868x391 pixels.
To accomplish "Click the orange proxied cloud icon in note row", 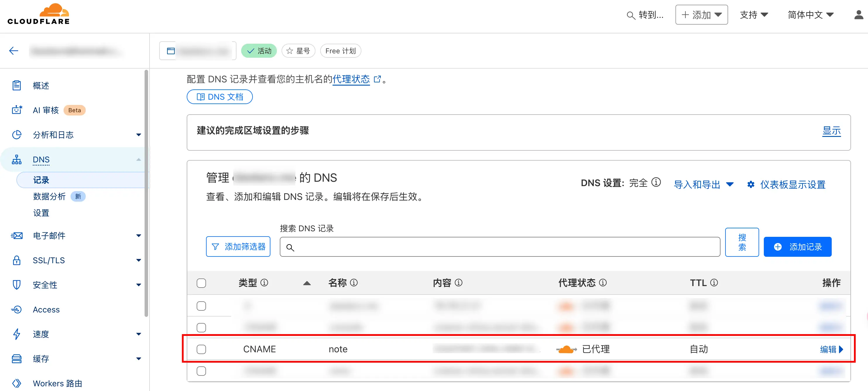I will (566, 349).
